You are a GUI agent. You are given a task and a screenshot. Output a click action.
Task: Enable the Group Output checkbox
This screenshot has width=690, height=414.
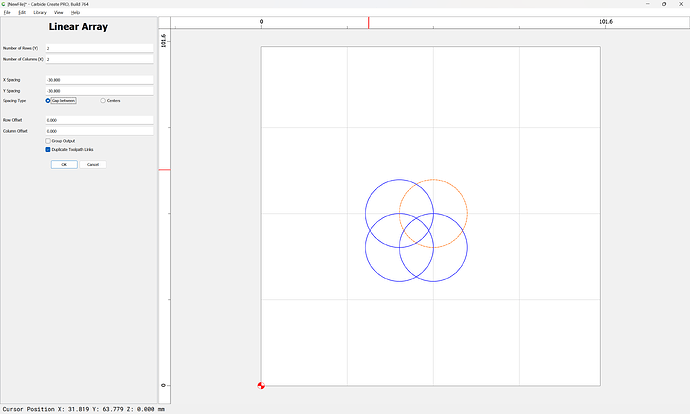click(48, 141)
